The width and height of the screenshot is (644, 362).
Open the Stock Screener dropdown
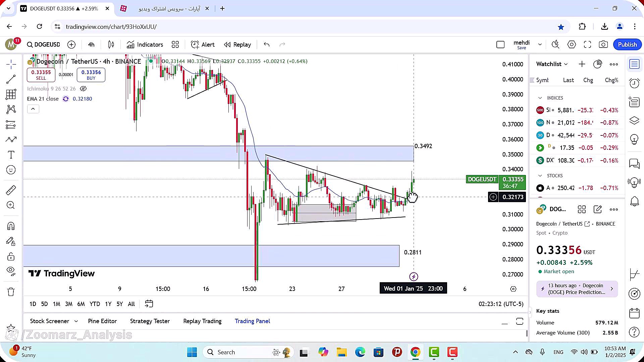point(54,321)
